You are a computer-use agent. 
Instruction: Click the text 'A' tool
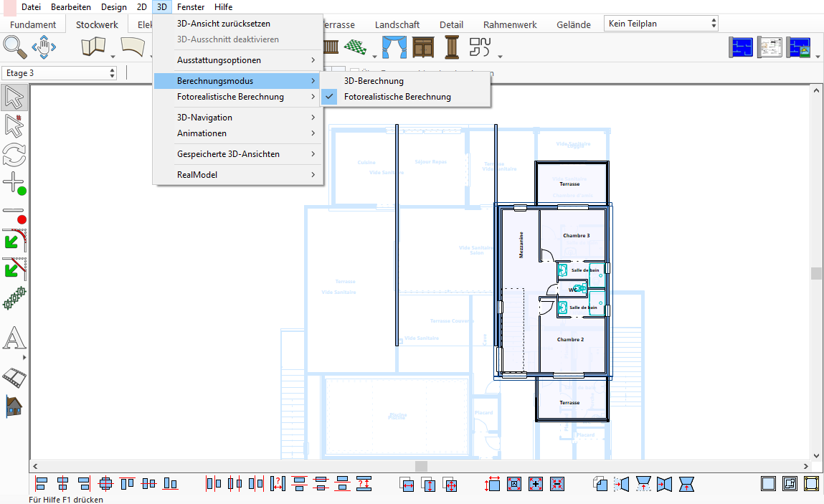pyautogui.click(x=14, y=338)
